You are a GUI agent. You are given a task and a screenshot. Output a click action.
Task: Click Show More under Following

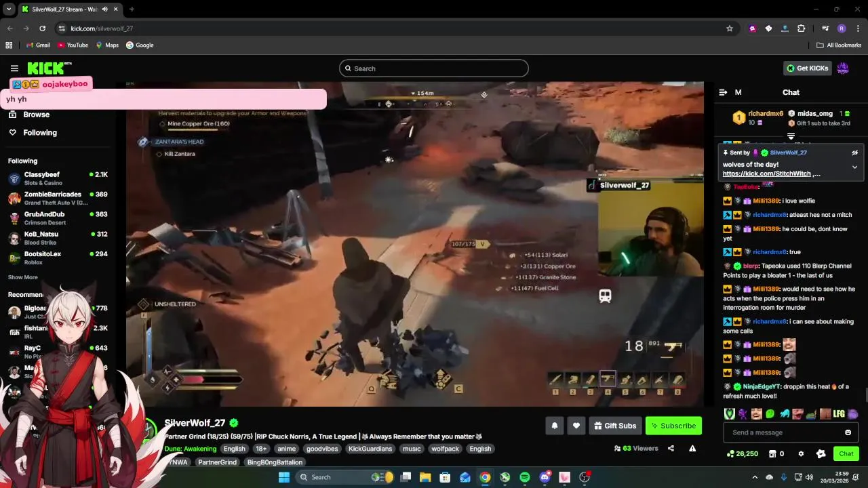23,277
